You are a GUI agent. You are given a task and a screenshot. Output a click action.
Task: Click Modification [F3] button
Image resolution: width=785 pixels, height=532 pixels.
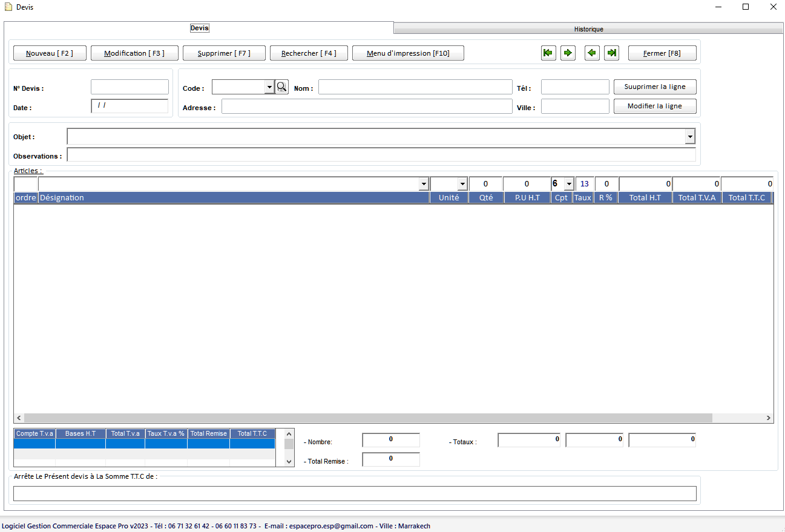134,53
